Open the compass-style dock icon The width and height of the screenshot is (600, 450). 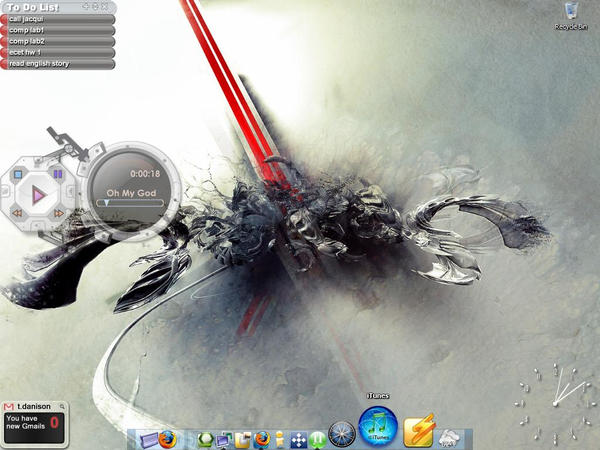pos(342,434)
